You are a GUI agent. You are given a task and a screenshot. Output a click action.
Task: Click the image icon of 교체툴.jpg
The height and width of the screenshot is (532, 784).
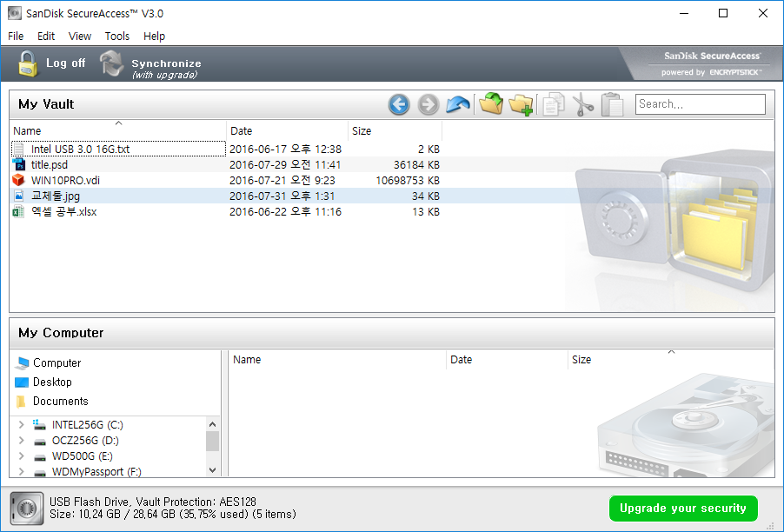point(18,196)
